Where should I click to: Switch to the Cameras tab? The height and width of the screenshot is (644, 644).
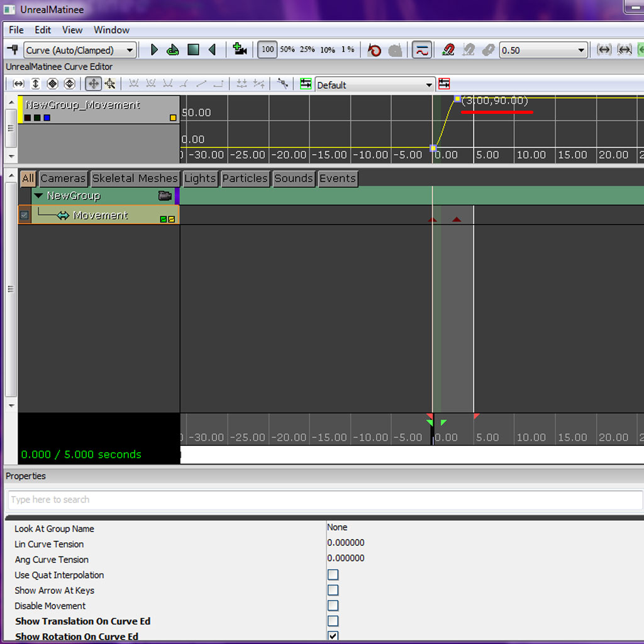pos(63,179)
